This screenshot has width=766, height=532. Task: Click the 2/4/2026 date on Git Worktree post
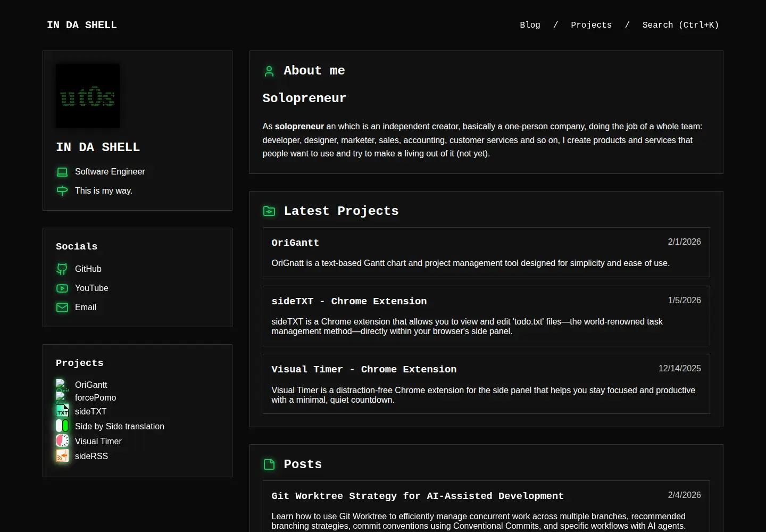click(x=684, y=495)
